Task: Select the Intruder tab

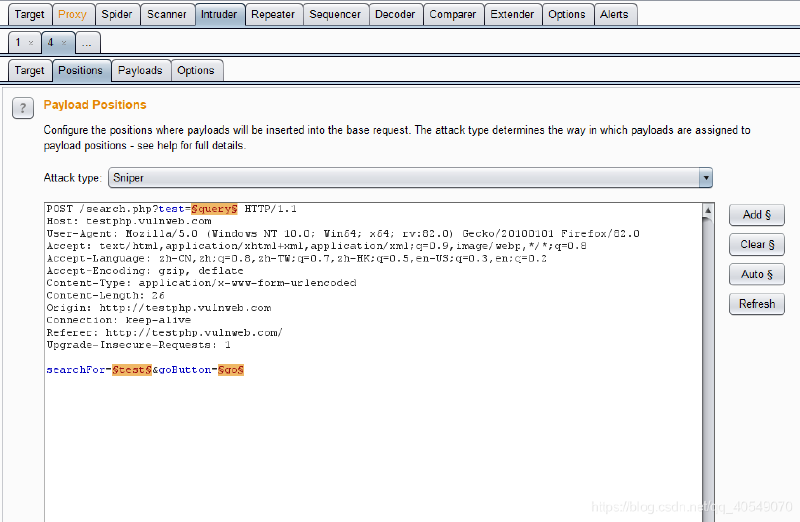Action: click(219, 14)
